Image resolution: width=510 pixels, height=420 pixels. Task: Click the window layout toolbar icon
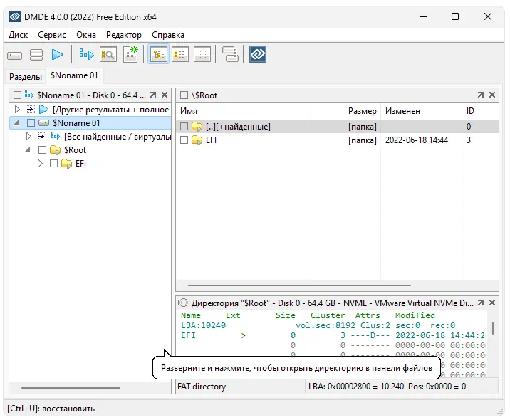(230, 54)
